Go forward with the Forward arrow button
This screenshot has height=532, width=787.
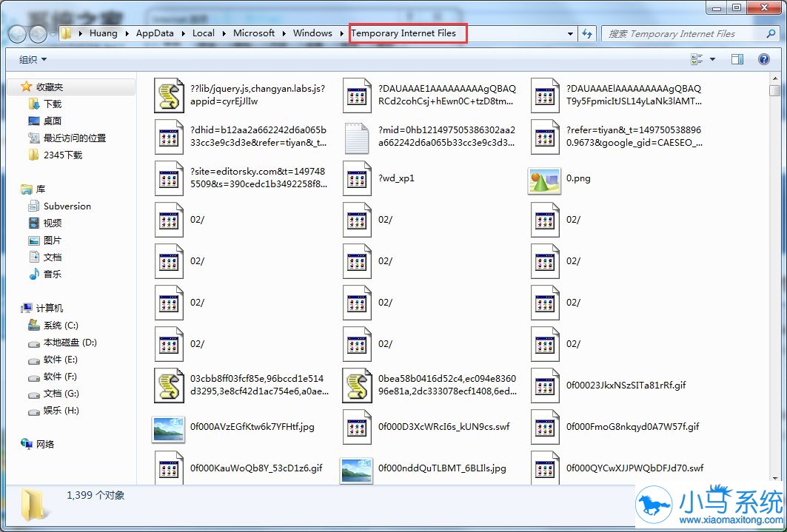pyautogui.click(x=38, y=34)
